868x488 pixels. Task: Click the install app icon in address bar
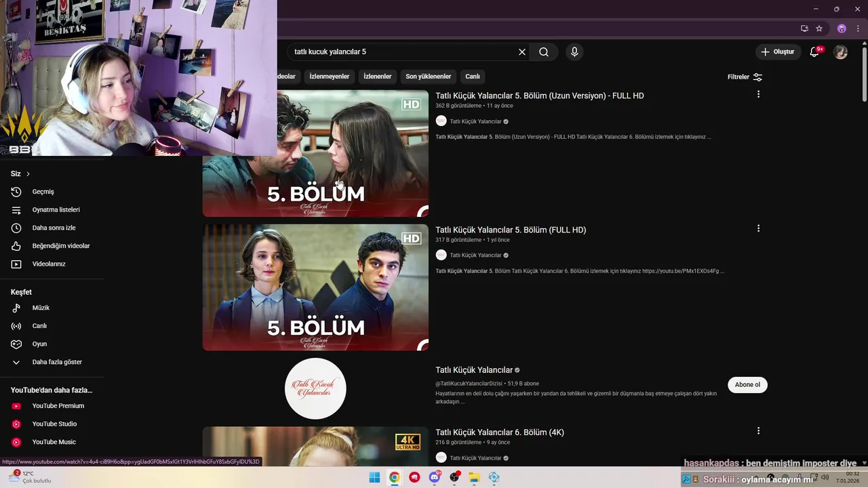(x=804, y=28)
